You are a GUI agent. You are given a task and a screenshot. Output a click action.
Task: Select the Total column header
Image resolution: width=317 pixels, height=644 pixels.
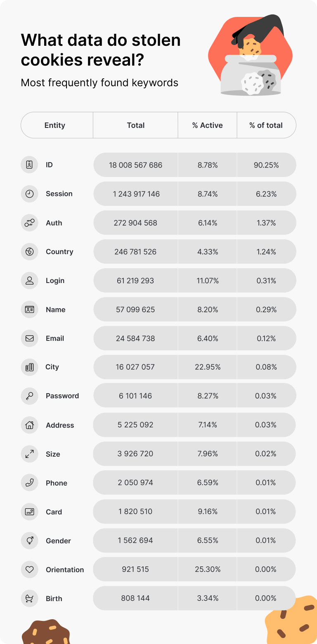coord(135,125)
